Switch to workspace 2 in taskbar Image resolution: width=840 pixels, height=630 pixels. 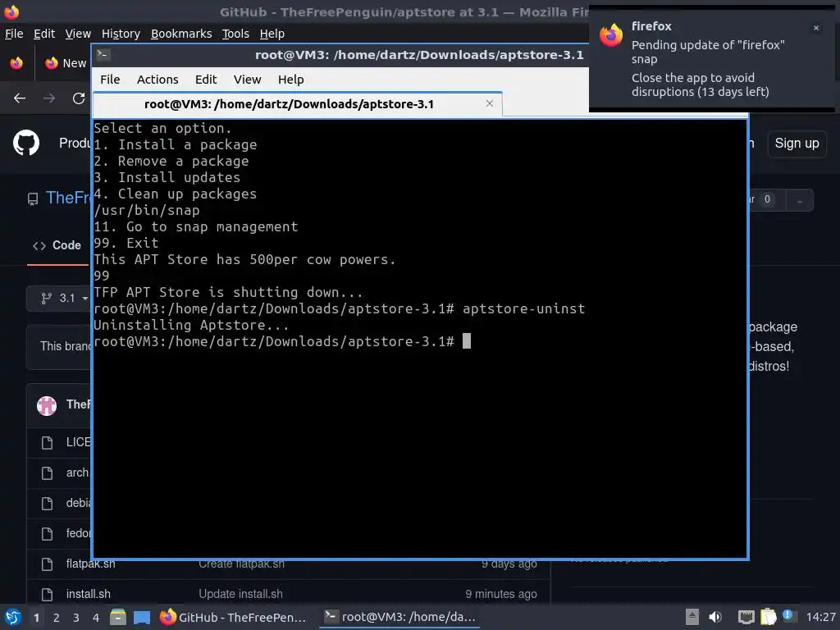click(x=57, y=618)
